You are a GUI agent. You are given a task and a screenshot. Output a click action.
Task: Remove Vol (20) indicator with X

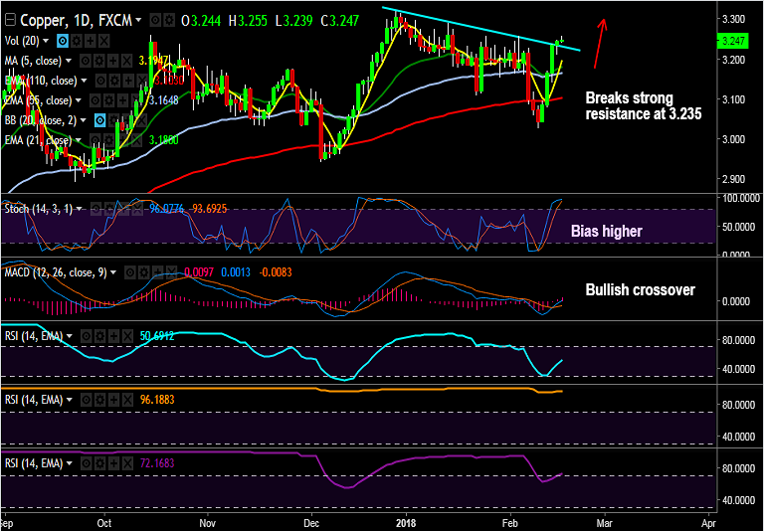coord(104,41)
